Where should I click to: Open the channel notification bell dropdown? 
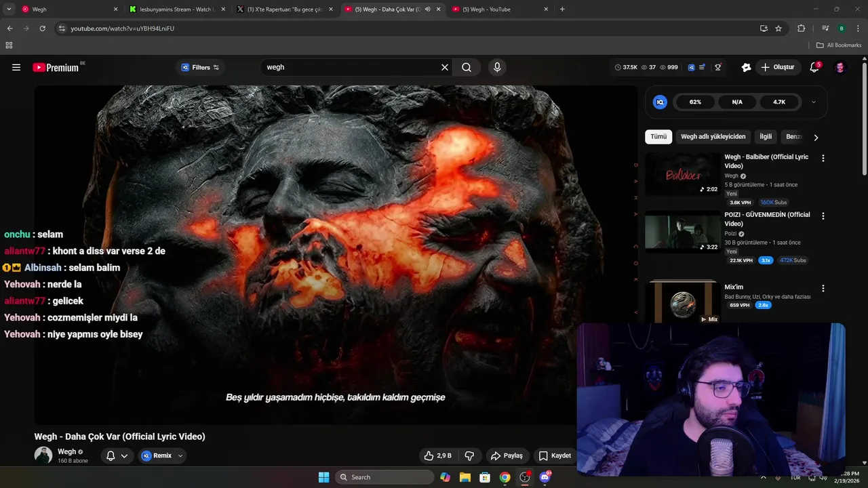tap(117, 455)
